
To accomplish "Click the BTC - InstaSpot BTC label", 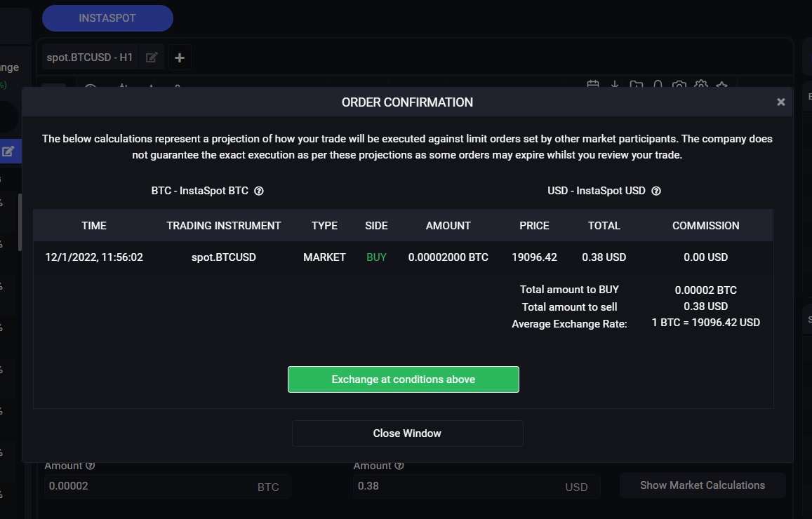I will coord(200,191).
